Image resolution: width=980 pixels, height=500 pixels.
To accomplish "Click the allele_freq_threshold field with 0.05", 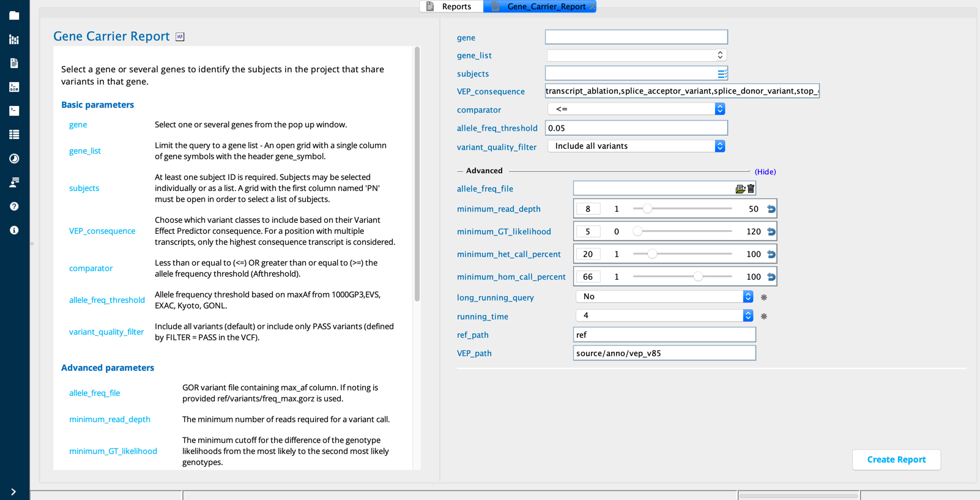I will pyautogui.click(x=636, y=128).
